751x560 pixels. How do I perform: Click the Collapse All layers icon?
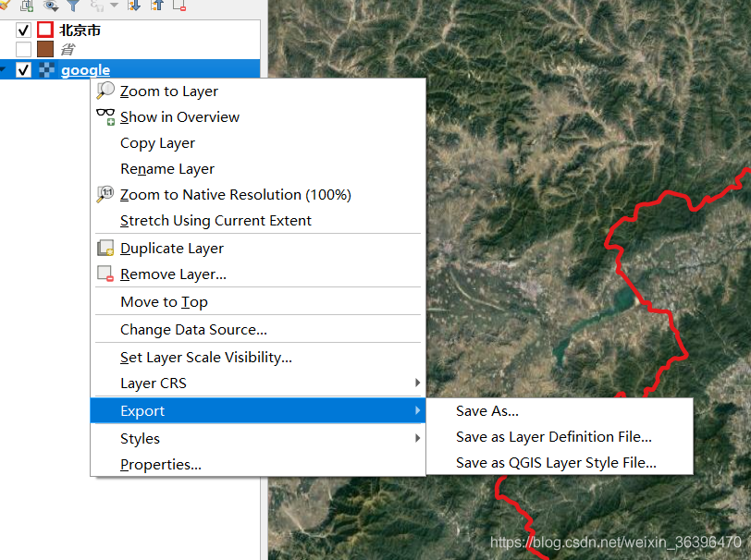coord(157,6)
